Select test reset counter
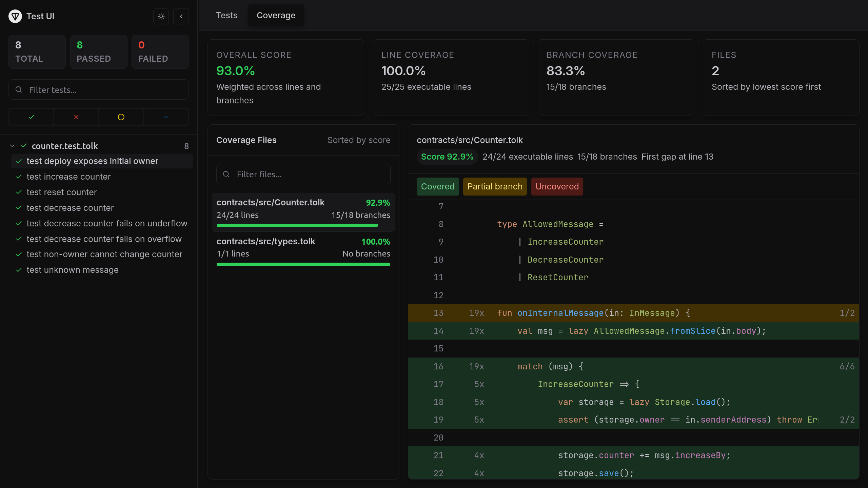Image resolution: width=868 pixels, height=488 pixels. click(x=102, y=192)
